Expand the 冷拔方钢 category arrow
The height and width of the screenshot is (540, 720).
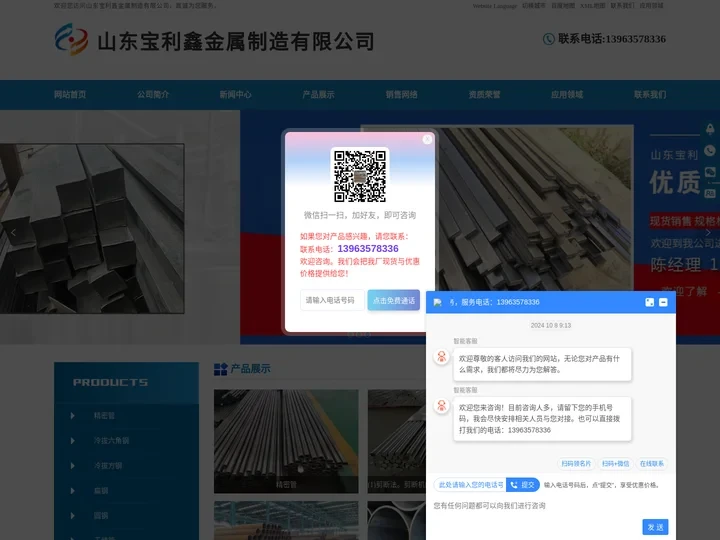pos(73,466)
